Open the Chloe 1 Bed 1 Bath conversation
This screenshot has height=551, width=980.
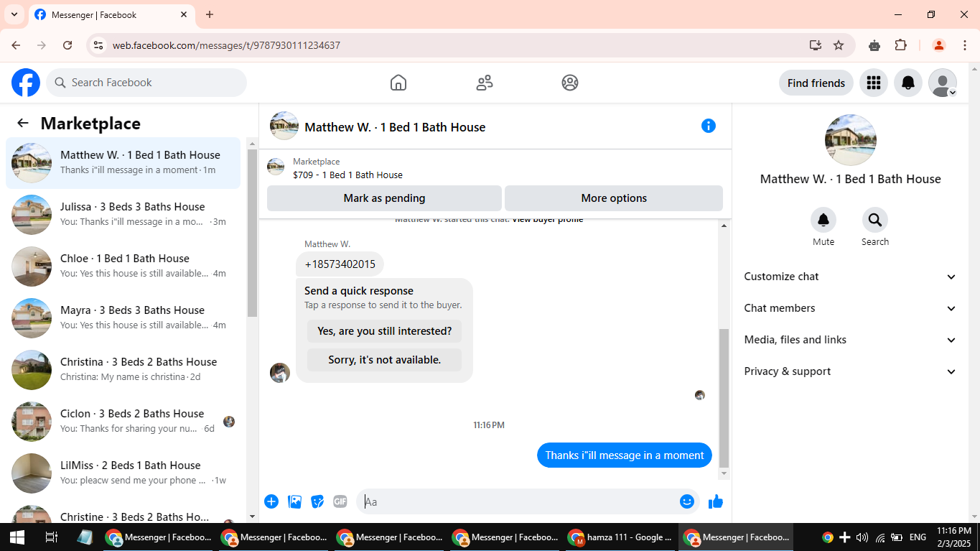tap(123, 267)
